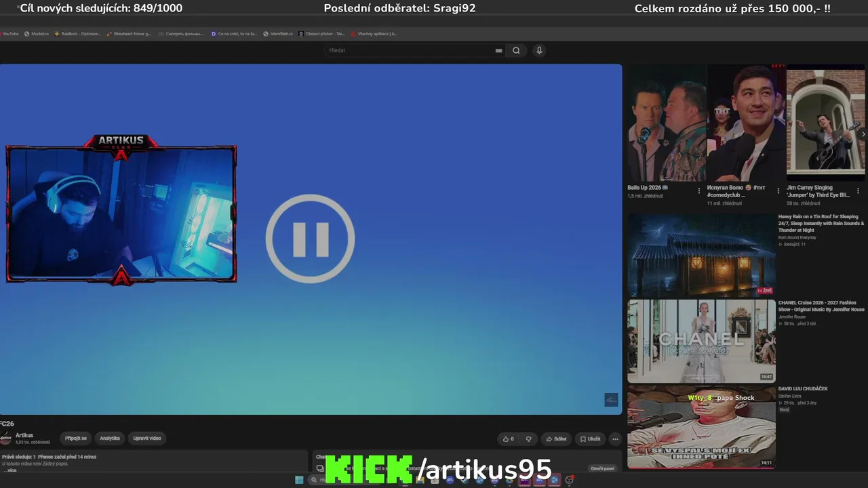Viewport: 868px width, 488px height.
Task: Share the video with Sdílet button
Action: coord(556,439)
